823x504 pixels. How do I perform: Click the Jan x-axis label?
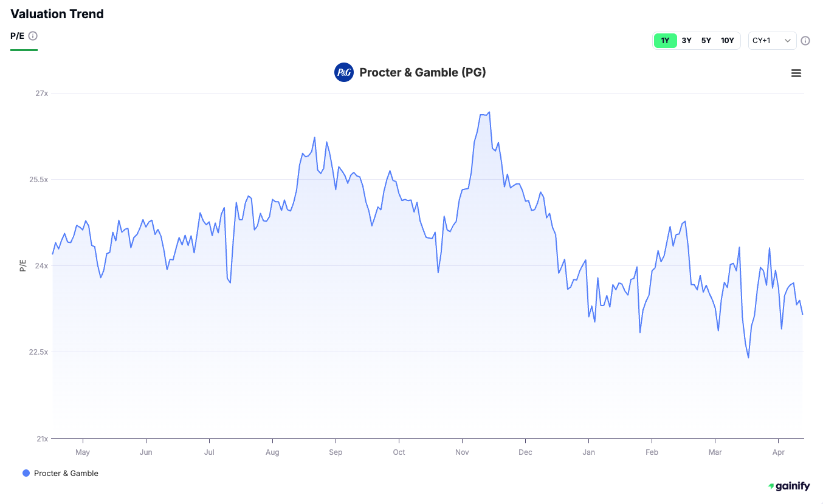point(588,452)
